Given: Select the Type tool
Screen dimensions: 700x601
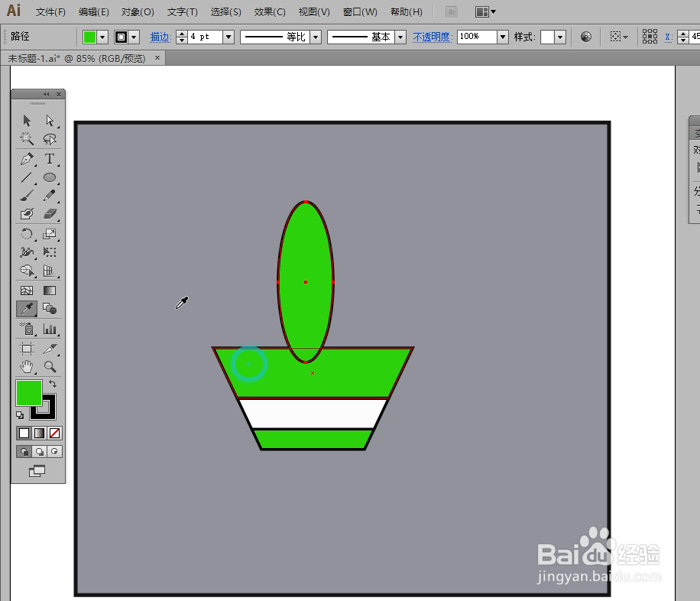Looking at the screenshot, I should 49,159.
